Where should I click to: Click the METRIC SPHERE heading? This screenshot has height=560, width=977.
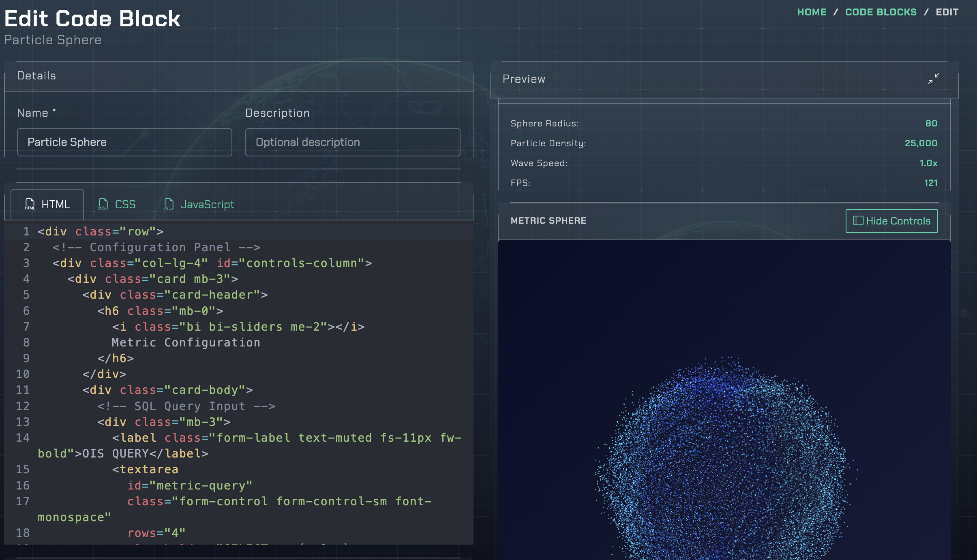pos(548,221)
